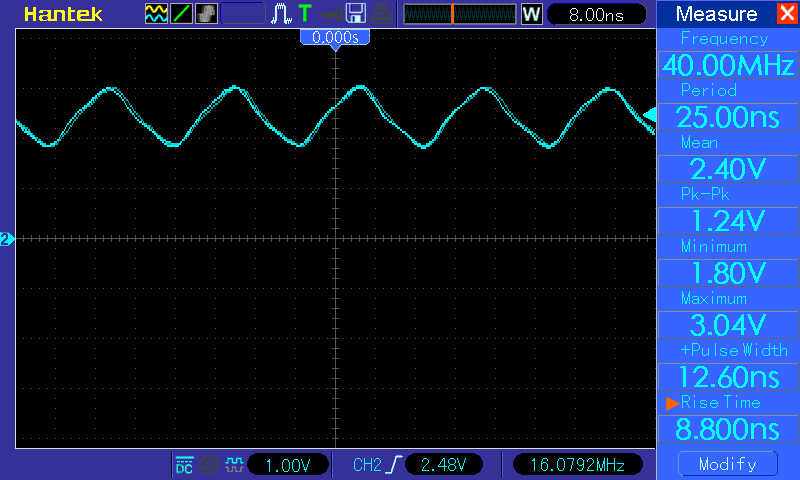Click the 0.000s horizontal trigger position marker

coord(336,37)
